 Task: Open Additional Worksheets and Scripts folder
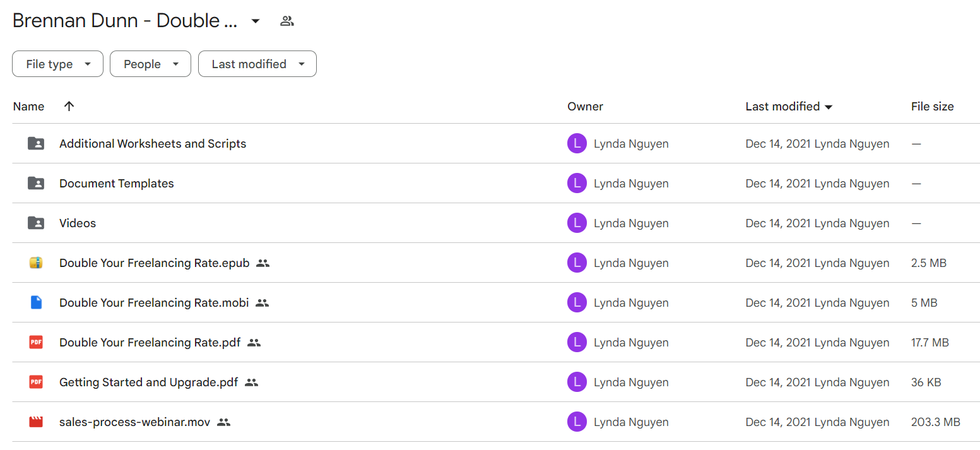pyautogui.click(x=153, y=143)
